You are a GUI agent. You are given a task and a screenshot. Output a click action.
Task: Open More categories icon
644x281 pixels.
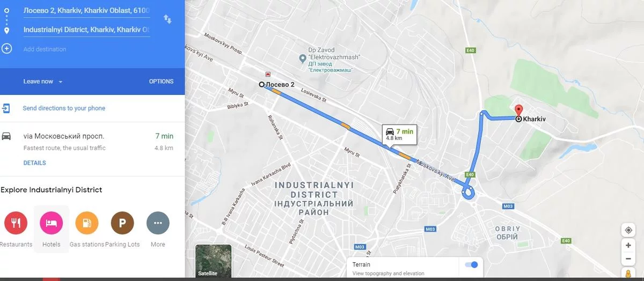[x=158, y=223]
